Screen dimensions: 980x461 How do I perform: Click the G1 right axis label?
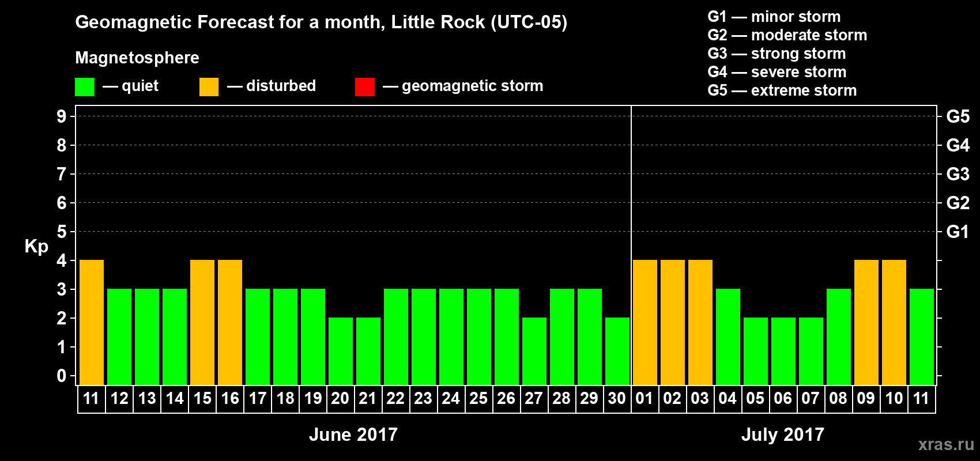(958, 232)
